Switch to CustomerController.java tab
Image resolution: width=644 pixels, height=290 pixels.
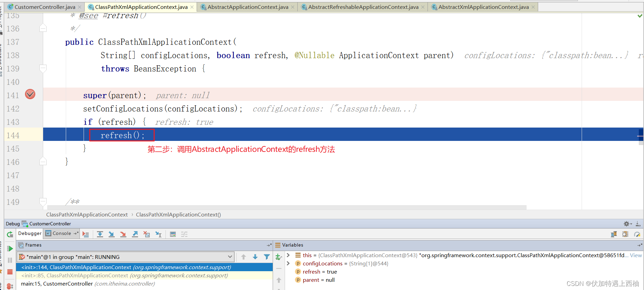tap(45, 7)
